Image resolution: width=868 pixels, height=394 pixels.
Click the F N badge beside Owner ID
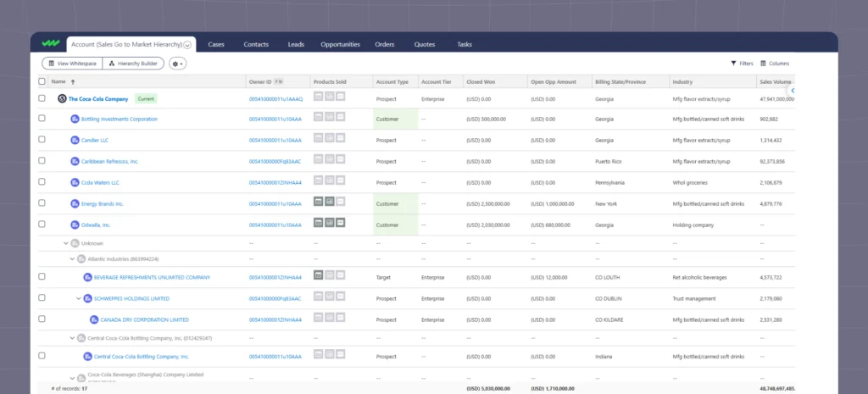pos(279,81)
